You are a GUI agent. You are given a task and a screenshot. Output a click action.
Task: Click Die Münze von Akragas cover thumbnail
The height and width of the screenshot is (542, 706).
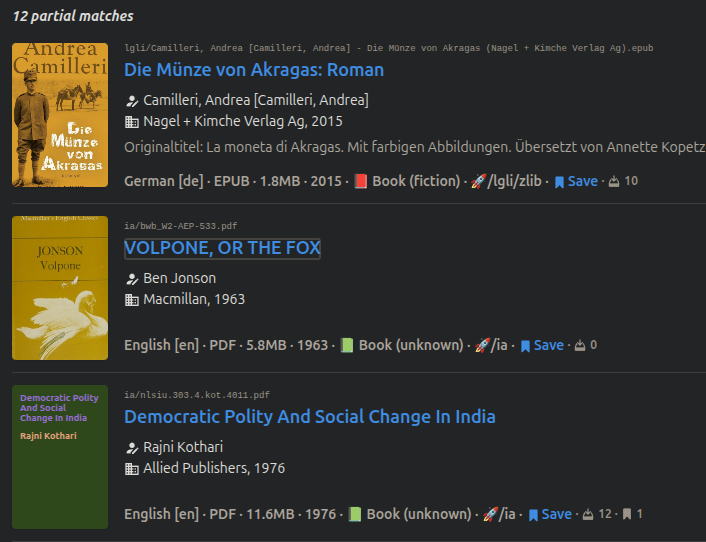(60, 115)
